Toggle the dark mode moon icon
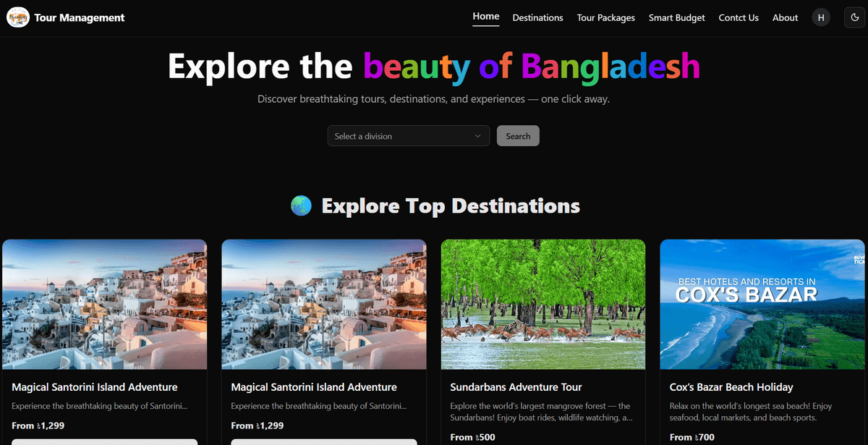This screenshot has height=445, width=868. pyautogui.click(x=856, y=17)
